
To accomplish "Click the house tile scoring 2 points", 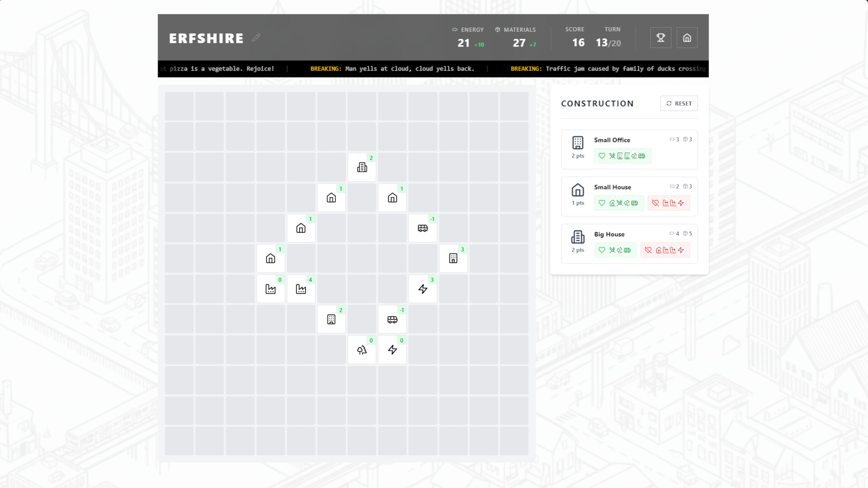I will pyautogui.click(x=362, y=167).
